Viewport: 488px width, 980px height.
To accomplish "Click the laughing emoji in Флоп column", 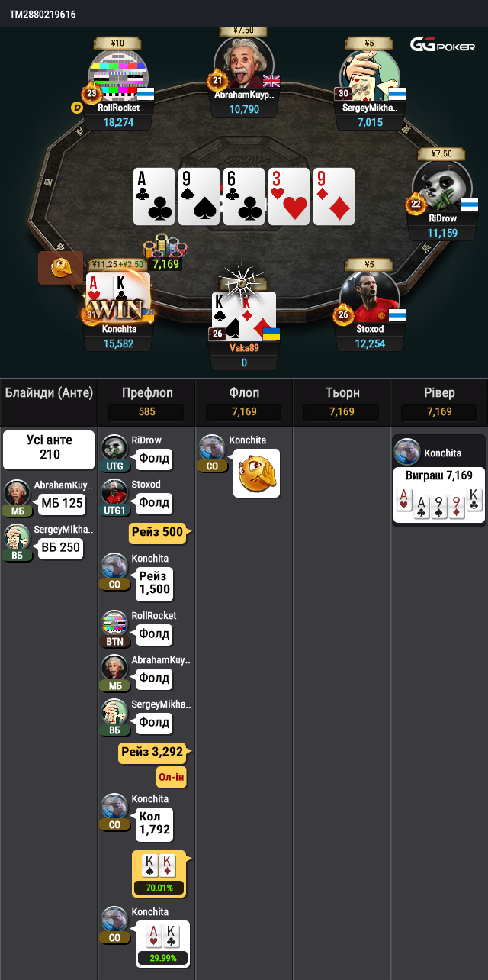I will click(256, 473).
